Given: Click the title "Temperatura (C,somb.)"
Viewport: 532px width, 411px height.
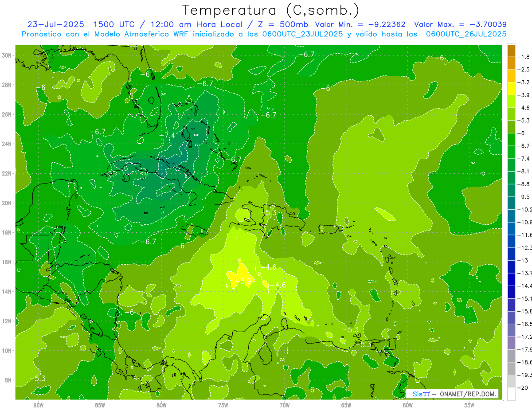Looking at the screenshot, I should tap(270, 11).
